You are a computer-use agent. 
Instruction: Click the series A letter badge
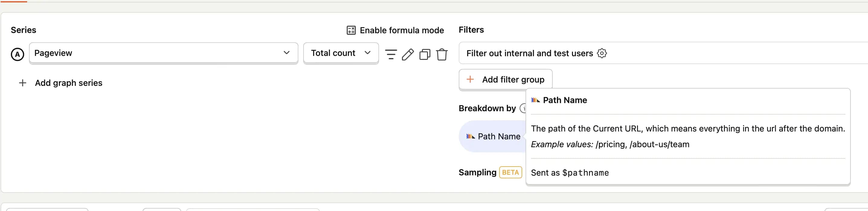click(18, 54)
